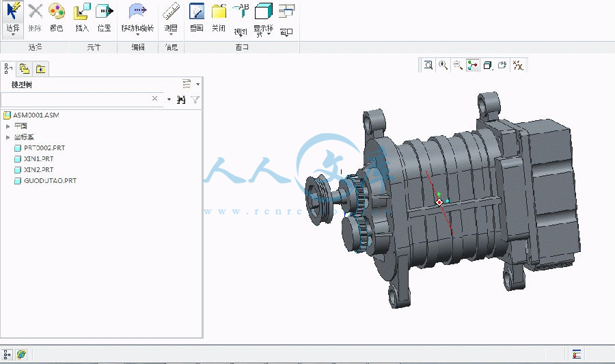Click the Zoom Out magnifier
The image size is (615, 364).
point(458,65)
